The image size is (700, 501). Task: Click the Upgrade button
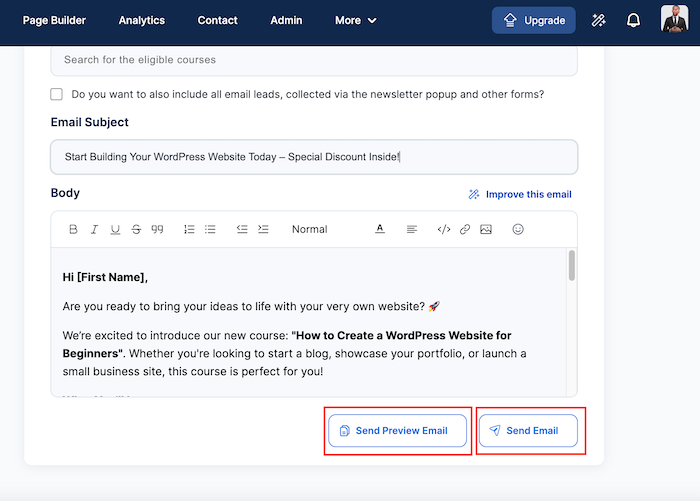533,21
